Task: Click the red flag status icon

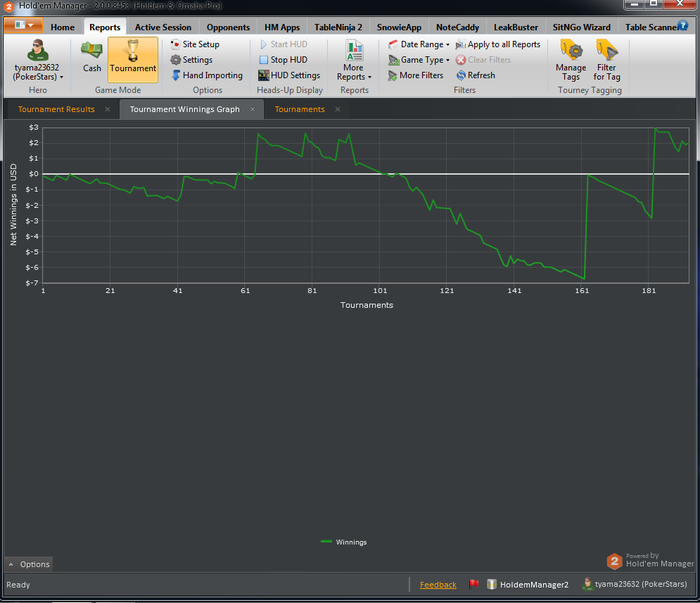Action: tap(474, 584)
